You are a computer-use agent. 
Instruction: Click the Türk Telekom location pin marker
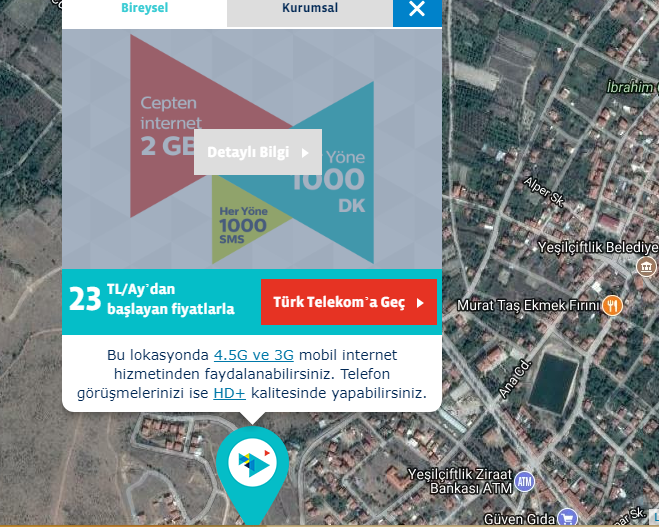coord(252,473)
